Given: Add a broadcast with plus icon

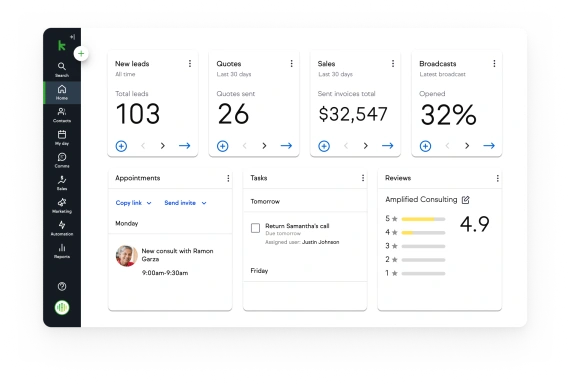Looking at the screenshot, I should [x=425, y=146].
